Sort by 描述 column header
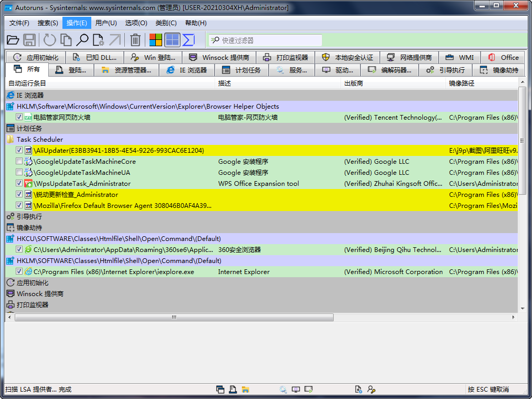Screen dimensions: 532x399 [x=278, y=83]
